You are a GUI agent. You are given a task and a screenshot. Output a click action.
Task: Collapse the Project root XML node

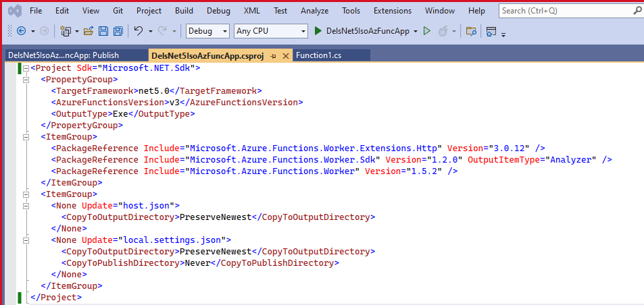26,68
